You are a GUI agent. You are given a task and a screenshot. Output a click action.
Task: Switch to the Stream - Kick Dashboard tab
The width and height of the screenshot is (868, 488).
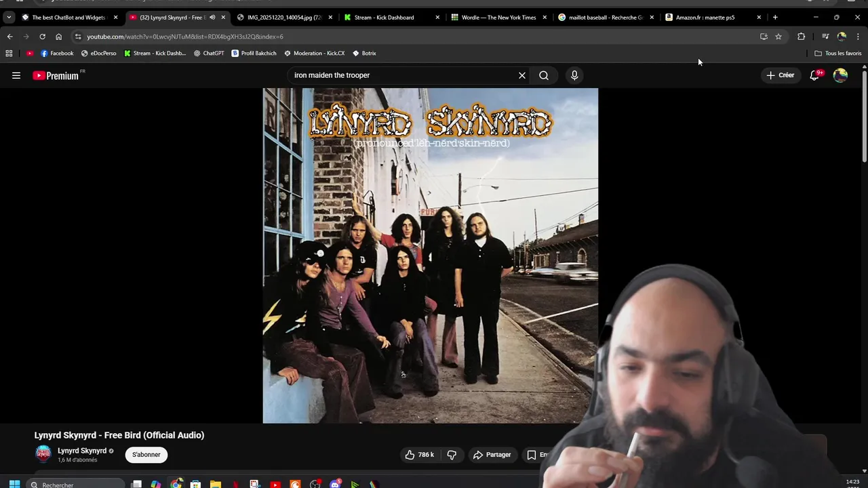392,18
